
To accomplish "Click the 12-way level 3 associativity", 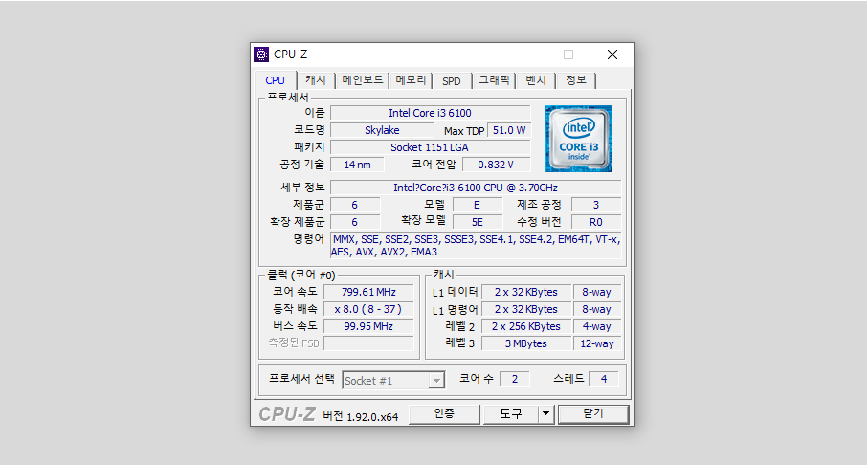I will [597, 343].
